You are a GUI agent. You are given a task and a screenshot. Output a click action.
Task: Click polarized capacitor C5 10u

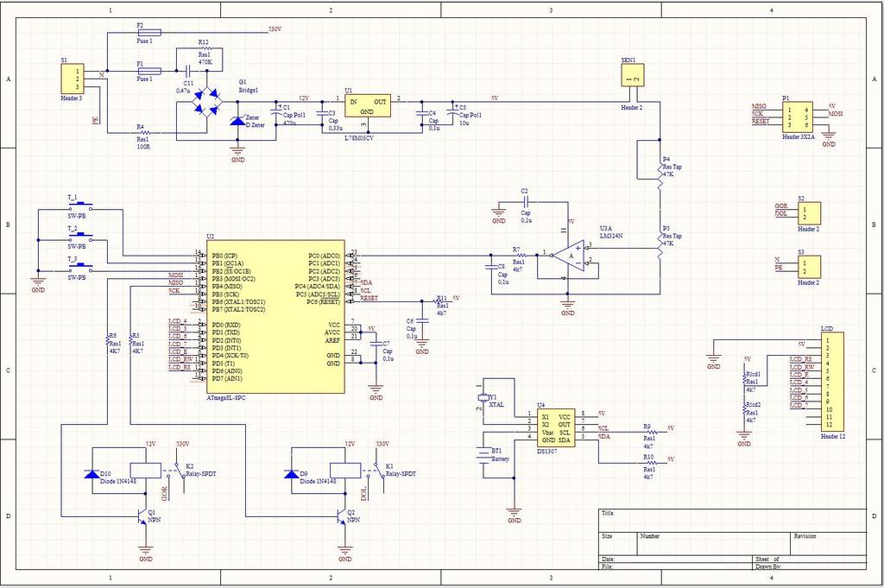[x=452, y=109]
